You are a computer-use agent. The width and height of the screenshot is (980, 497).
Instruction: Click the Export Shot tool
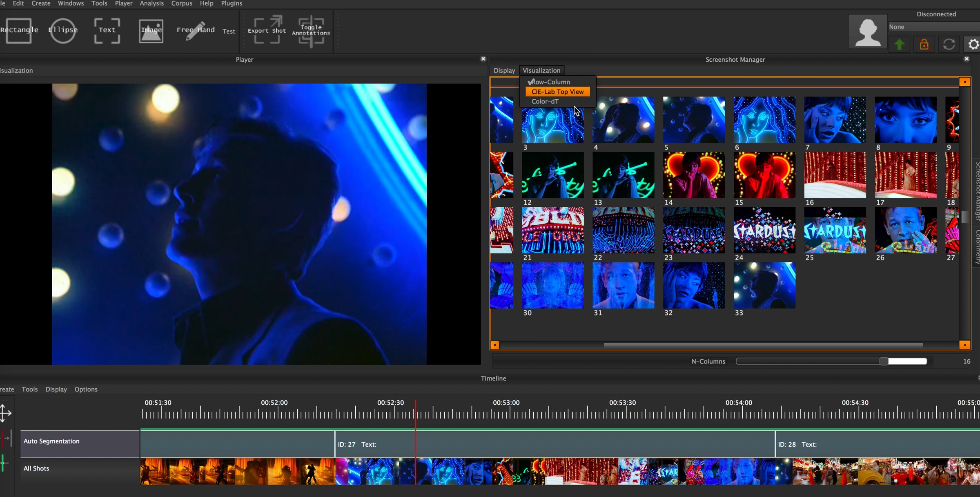point(267,30)
